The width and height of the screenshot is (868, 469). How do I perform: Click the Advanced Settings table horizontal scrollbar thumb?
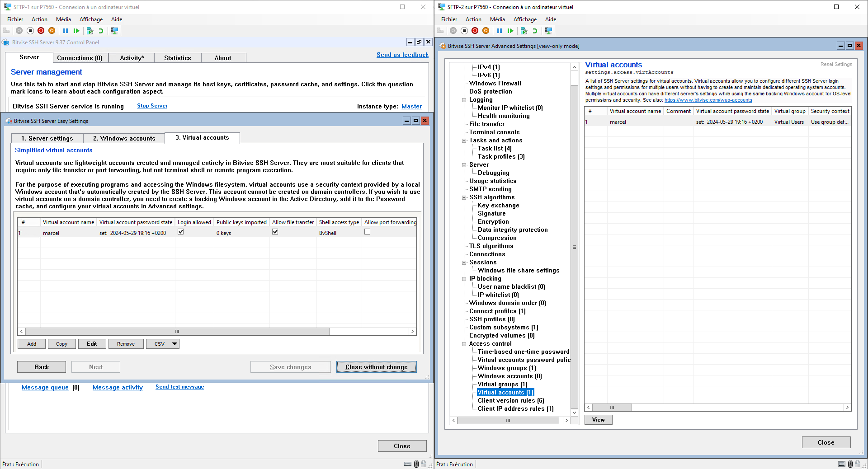coord(612,408)
